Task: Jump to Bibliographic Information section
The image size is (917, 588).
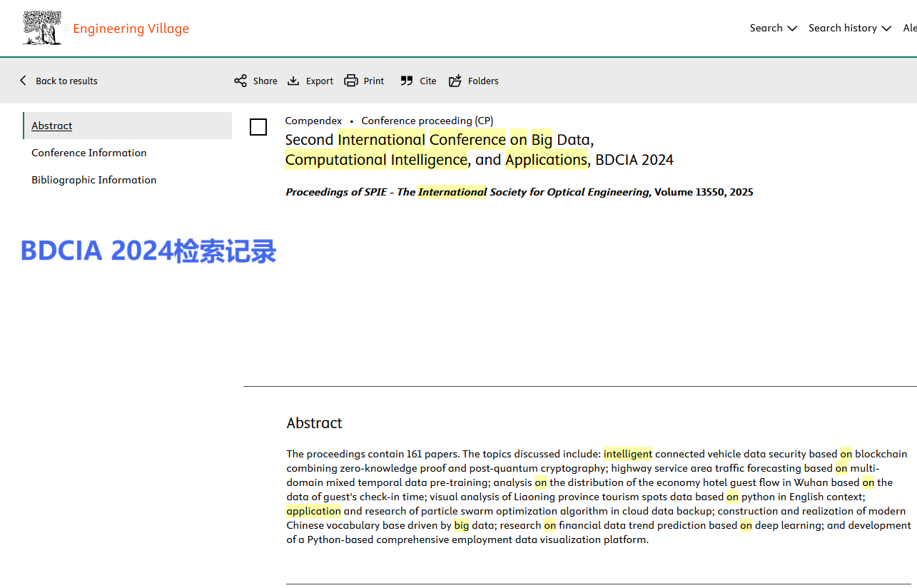Action: point(94,180)
